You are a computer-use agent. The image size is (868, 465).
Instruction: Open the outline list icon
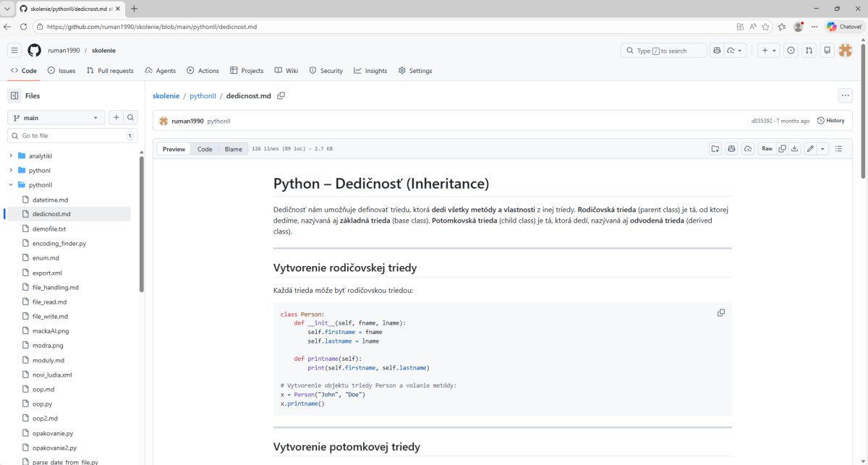(838, 149)
